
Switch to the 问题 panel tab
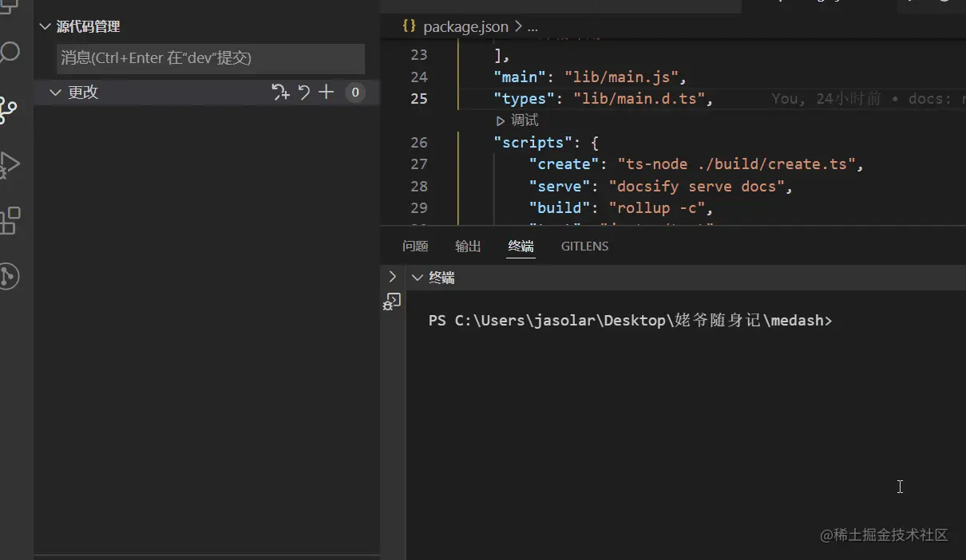(415, 246)
